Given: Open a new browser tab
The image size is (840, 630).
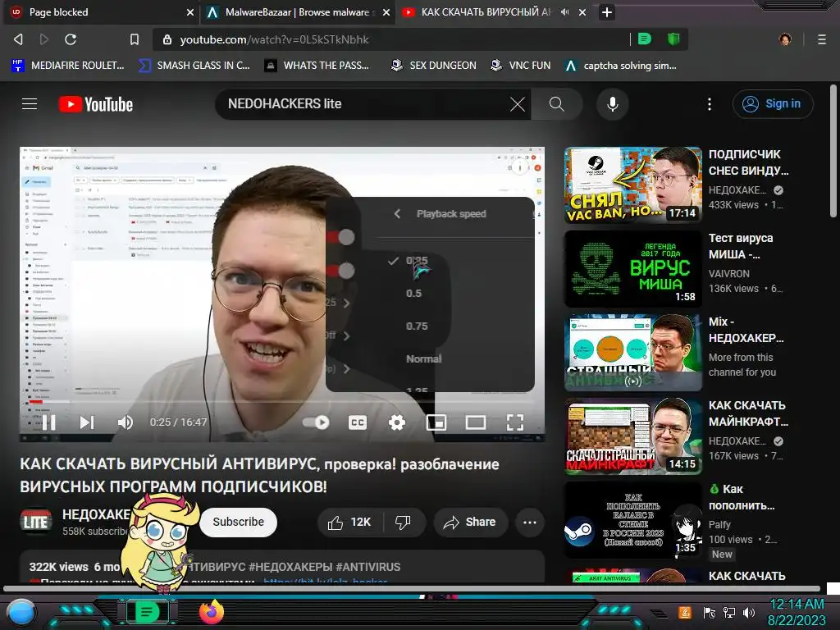Looking at the screenshot, I should pyautogui.click(x=606, y=11).
